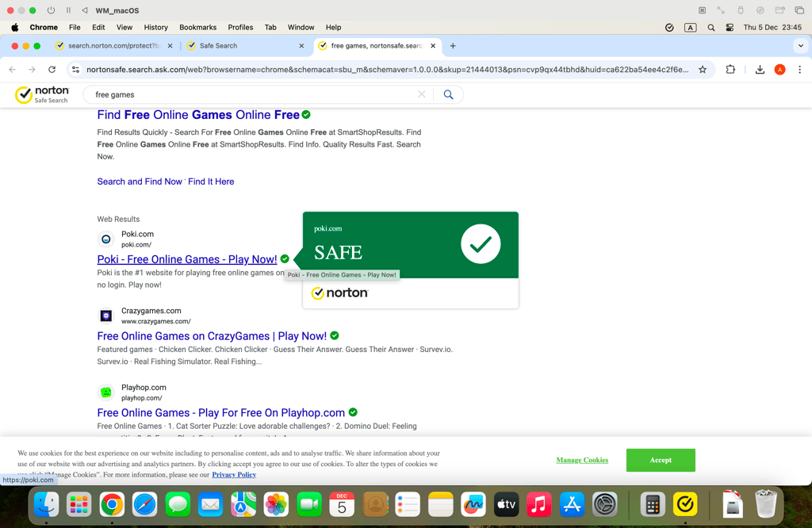Screen dimensions: 812x528
Task: Open Find Free Online Games Online Free ad
Action: 198,115
